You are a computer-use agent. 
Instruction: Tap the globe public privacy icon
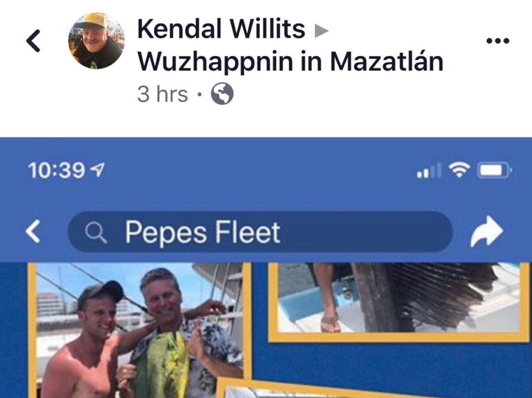click(x=222, y=94)
